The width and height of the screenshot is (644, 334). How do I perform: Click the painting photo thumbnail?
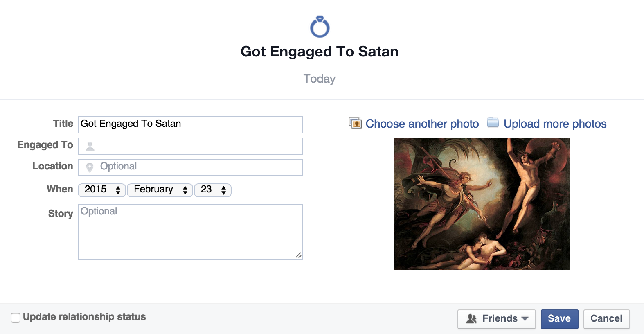coord(482,203)
